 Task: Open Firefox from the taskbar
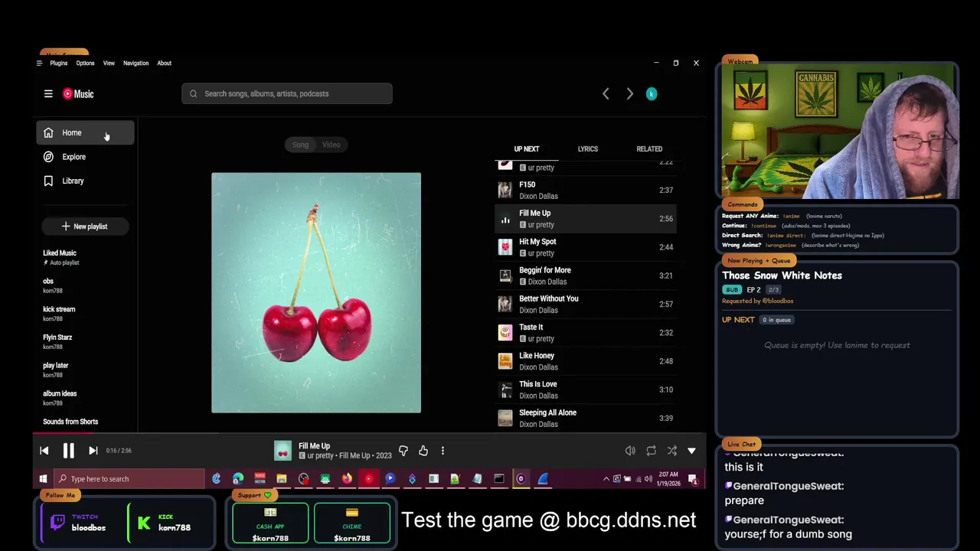pyautogui.click(x=347, y=479)
